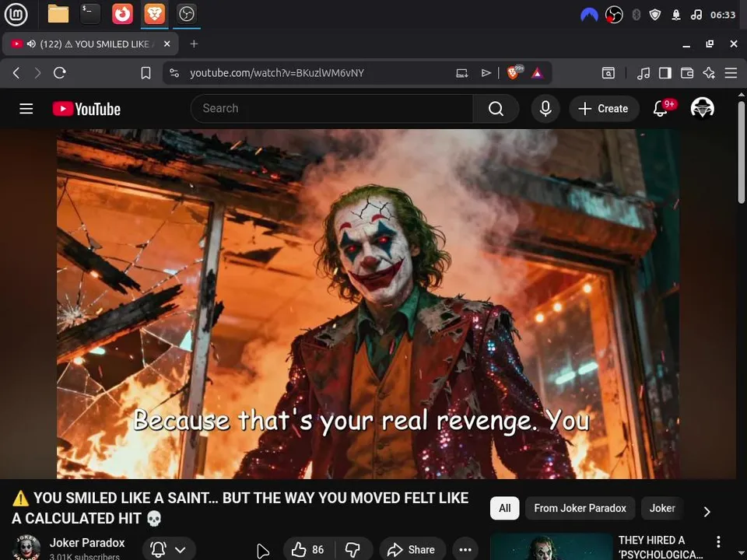Viewport: 747px width, 560px height.
Task: Open the Joker Paradox channel name
Action: point(87,543)
